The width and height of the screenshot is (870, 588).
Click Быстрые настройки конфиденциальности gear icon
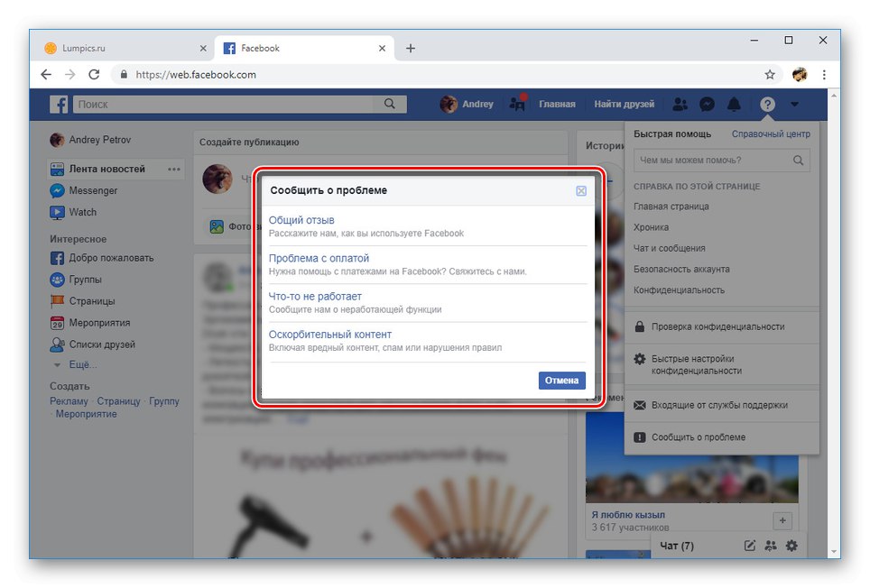coord(639,359)
